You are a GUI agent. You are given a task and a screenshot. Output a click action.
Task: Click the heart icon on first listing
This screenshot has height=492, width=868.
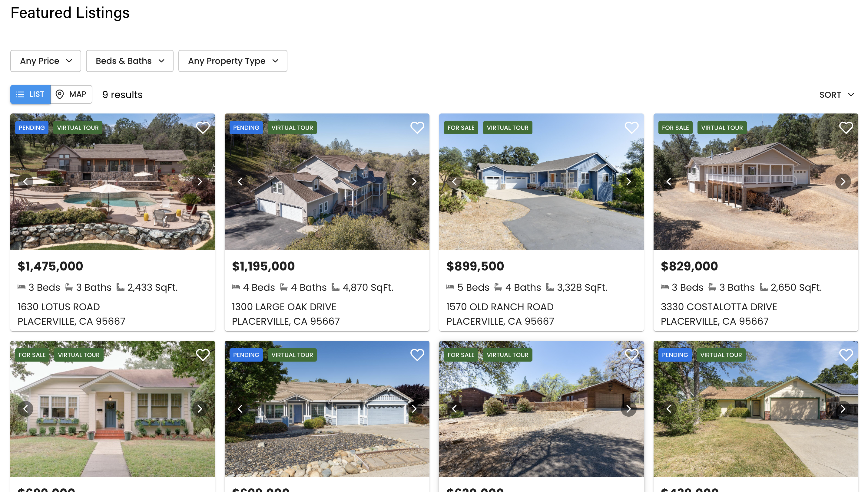[x=202, y=127]
